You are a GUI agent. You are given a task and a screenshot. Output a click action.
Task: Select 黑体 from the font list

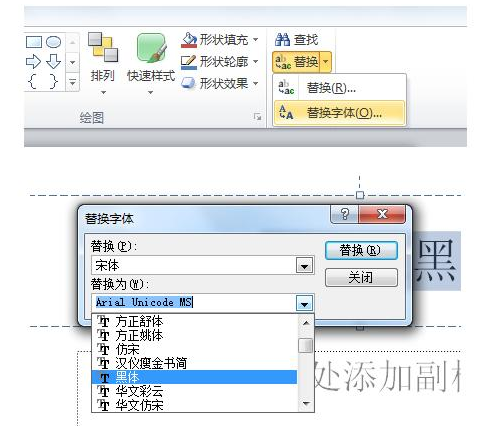coord(194,377)
